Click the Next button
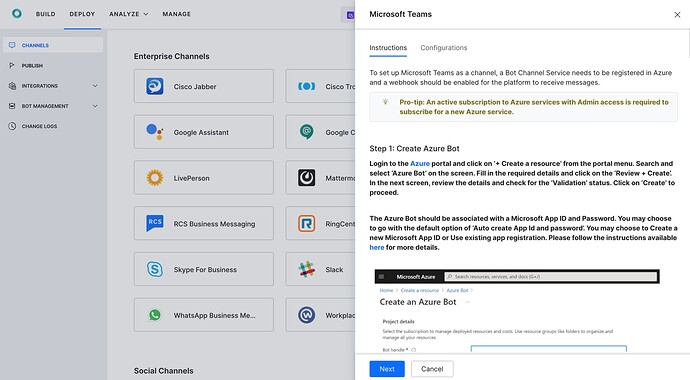This screenshot has height=380, width=690. pos(387,369)
